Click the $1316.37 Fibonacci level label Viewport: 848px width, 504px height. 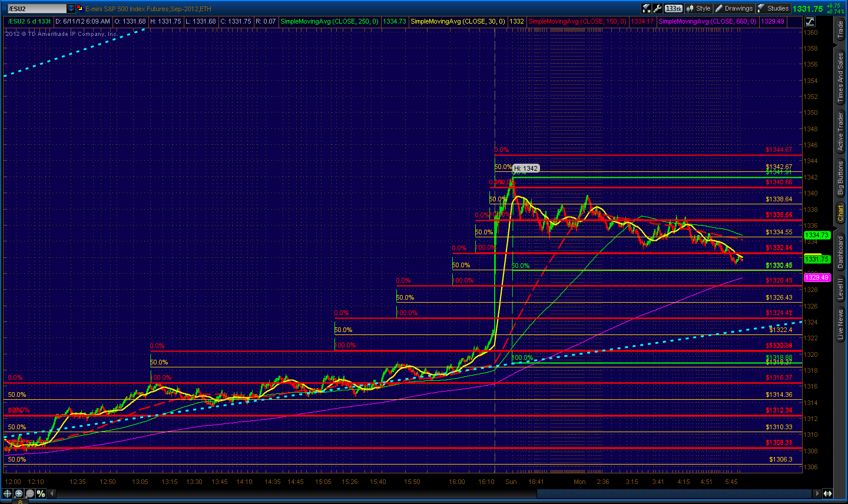(779, 378)
